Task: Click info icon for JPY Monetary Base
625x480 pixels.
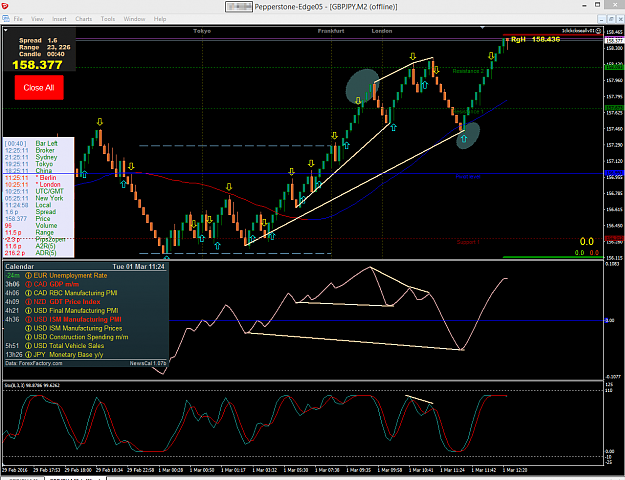Action: tap(28, 354)
